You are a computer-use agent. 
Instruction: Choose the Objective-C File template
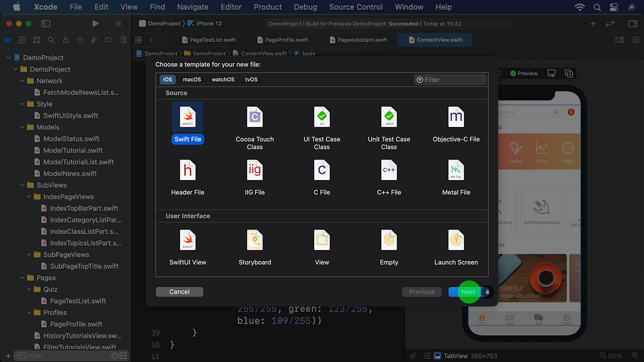pyautogui.click(x=456, y=125)
